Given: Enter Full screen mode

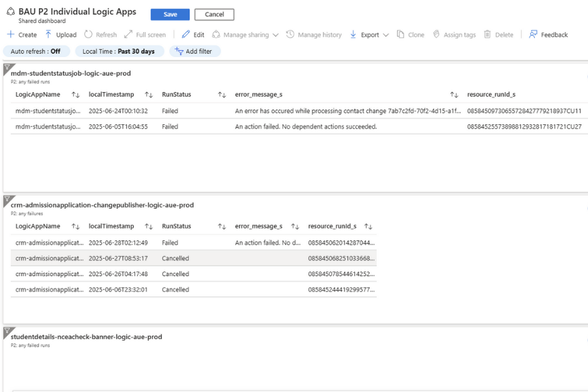Looking at the screenshot, I should click(x=145, y=35).
